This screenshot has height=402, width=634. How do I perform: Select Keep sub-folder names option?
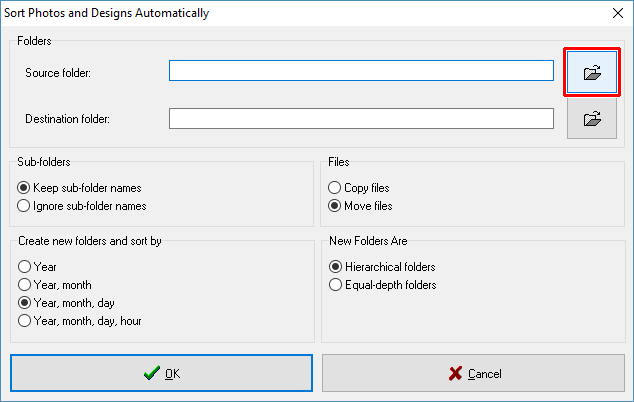tap(25, 188)
